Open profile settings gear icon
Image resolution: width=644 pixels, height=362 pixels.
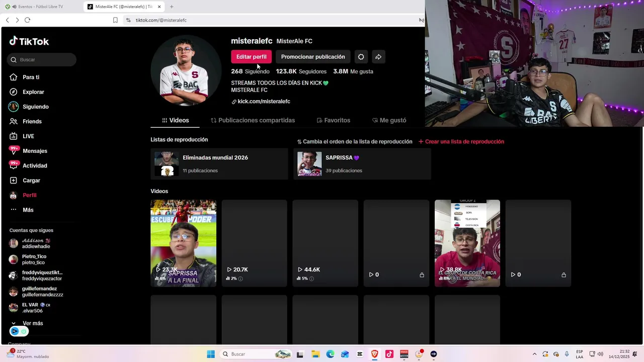(x=361, y=57)
